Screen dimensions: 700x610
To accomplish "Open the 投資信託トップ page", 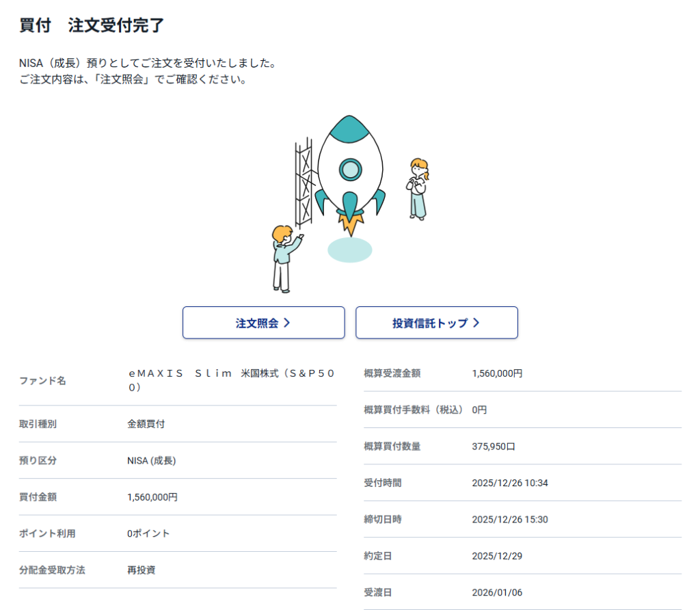I will coord(436,323).
